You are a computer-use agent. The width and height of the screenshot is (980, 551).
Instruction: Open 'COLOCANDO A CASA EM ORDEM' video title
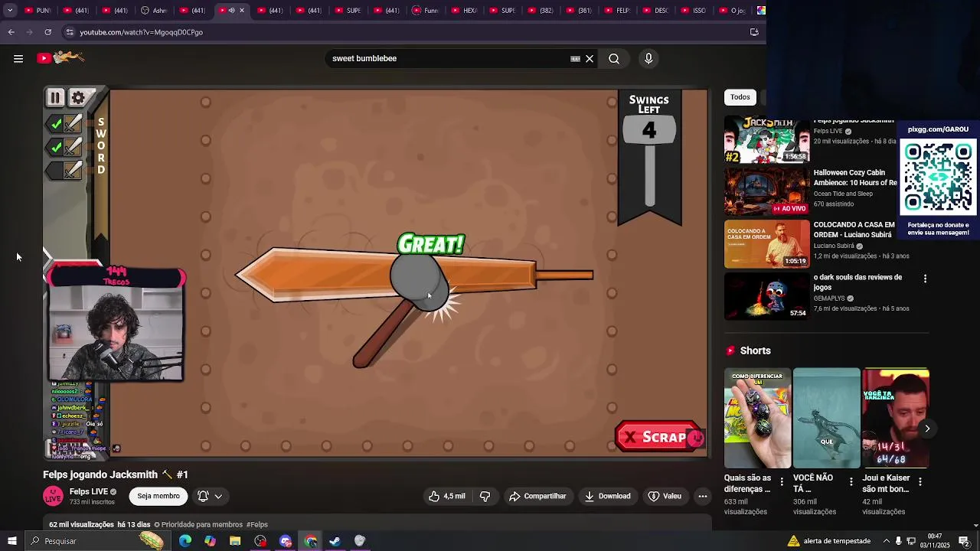[x=854, y=230]
